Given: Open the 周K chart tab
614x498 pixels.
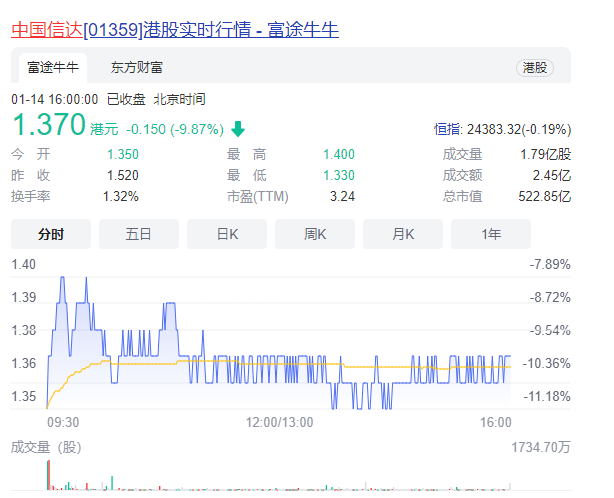Looking at the screenshot, I should tap(315, 234).
